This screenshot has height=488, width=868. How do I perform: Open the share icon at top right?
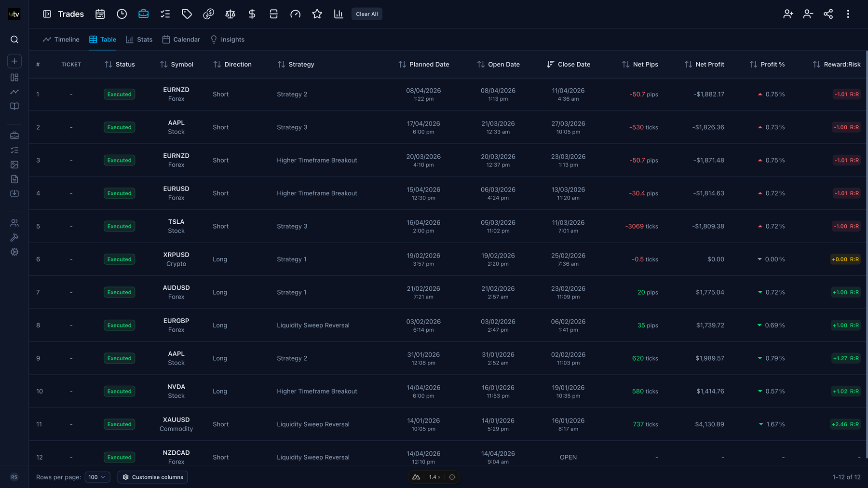[x=828, y=14]
